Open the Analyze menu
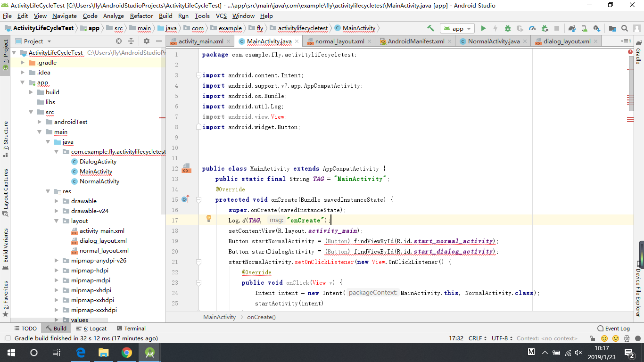This screenshot has width=644, height=362. pos(113,16)
